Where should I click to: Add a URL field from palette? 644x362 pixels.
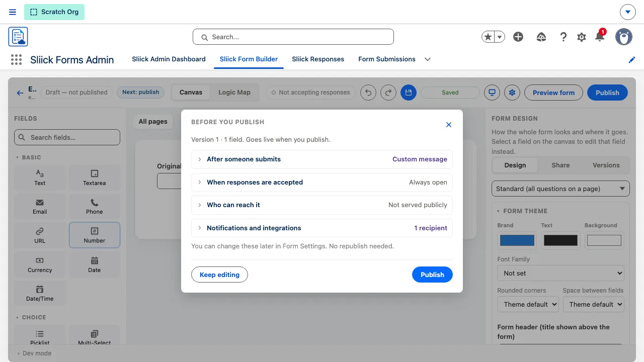pyautogui.click(x=40, y=235)
